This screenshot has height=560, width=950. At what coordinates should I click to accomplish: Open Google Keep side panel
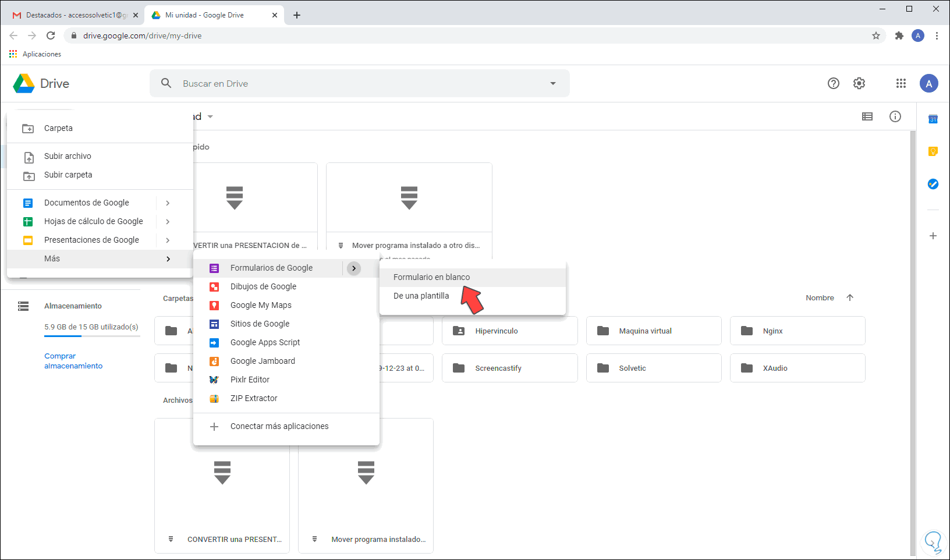tap(933, 151)
